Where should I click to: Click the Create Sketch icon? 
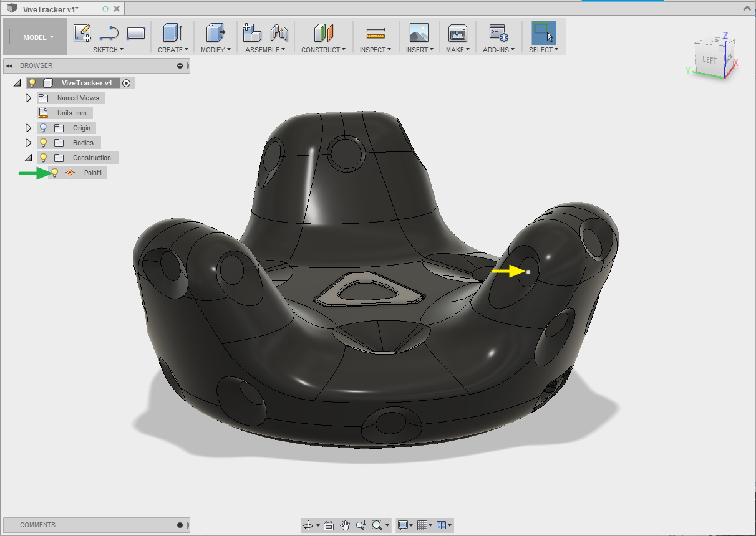82,33
